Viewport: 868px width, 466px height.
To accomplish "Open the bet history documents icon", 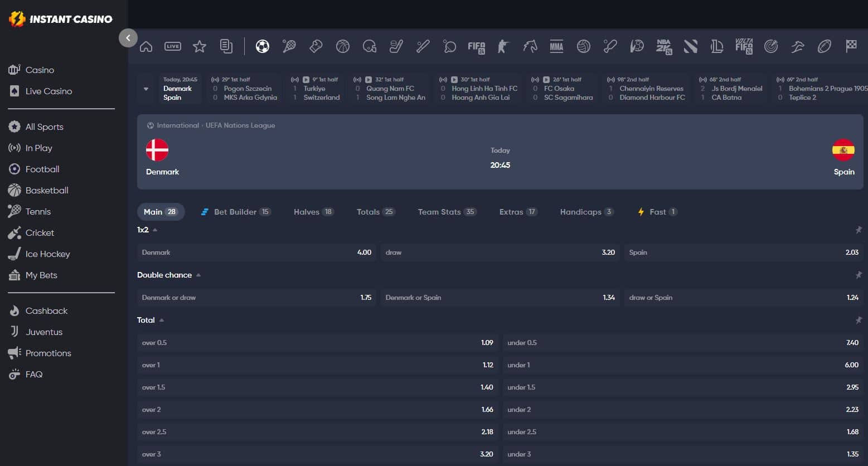I will click(226, 46).
